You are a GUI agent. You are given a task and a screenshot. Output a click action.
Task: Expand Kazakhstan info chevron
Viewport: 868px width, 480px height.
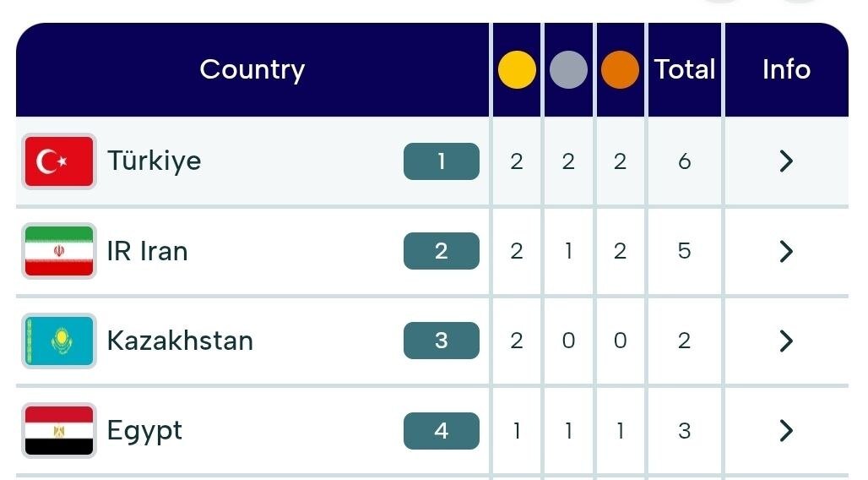pyautogui.click(x=786, y=341)
